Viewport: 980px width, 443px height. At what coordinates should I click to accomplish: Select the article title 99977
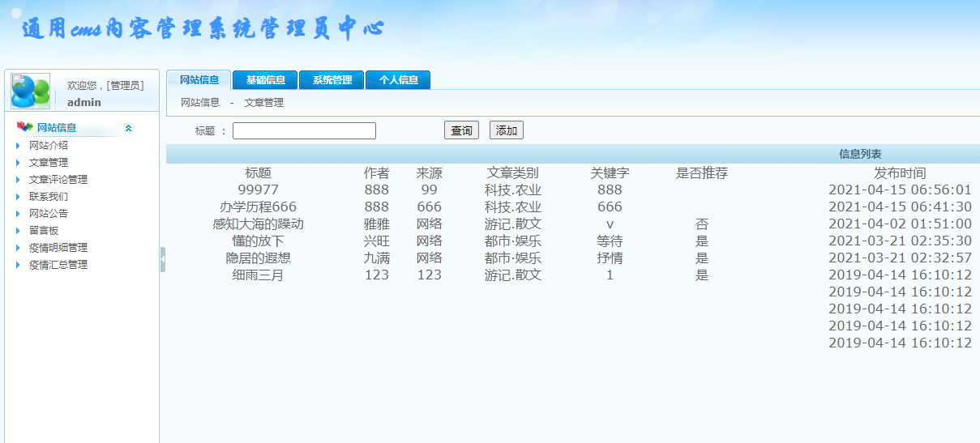click(x=258, y=190)
